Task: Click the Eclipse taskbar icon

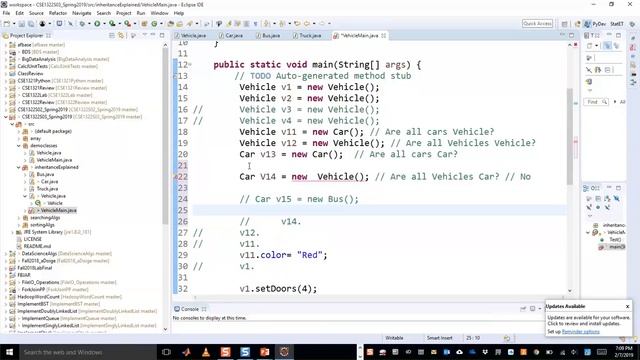Action: click(x=284, y=352)
